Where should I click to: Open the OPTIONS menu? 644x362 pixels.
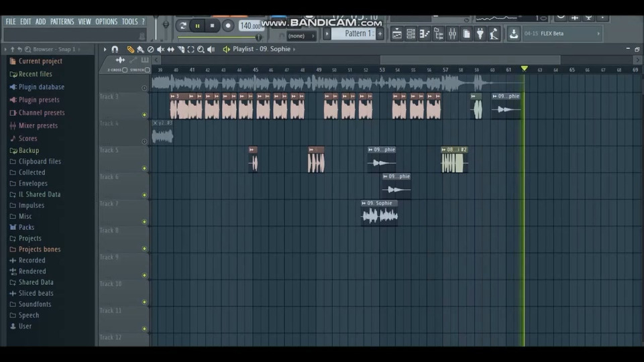[107, 21]
